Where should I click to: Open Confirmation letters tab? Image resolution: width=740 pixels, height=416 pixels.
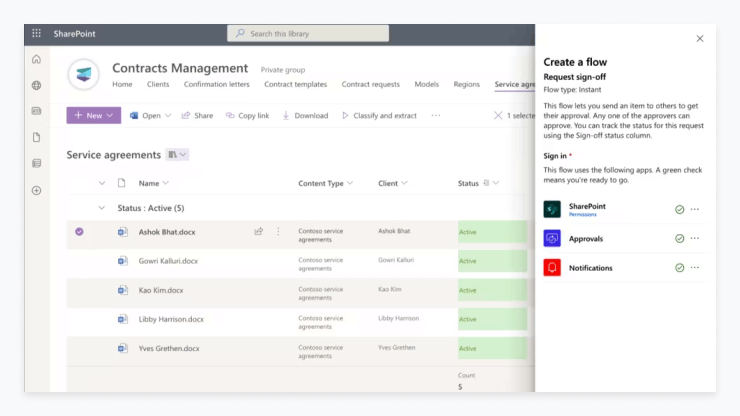click(x=217, y=84)
